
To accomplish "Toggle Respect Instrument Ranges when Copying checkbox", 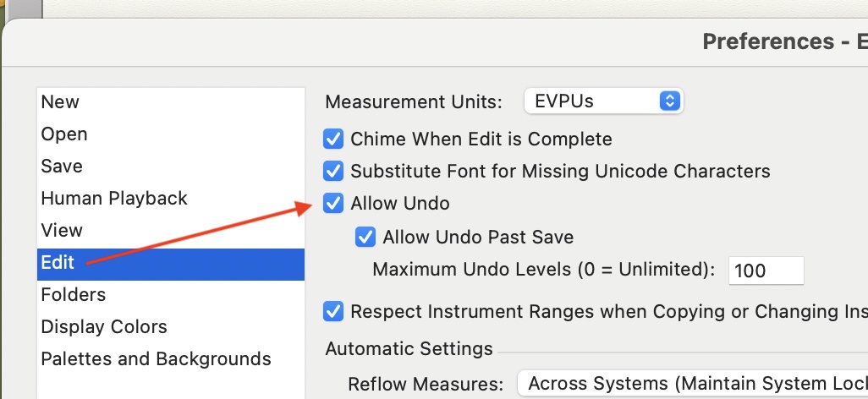I will click(x=334, y=312).
